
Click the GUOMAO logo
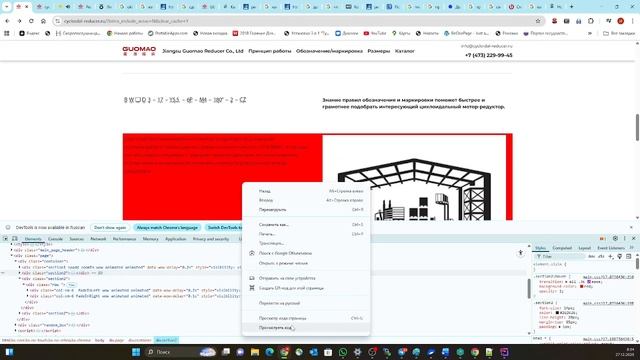click(139, 51)
